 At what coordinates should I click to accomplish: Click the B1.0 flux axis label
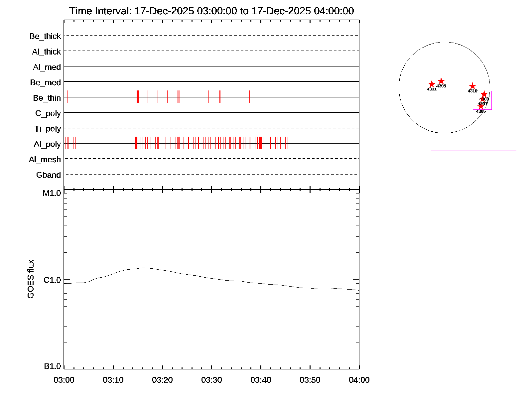coord(52,366)
